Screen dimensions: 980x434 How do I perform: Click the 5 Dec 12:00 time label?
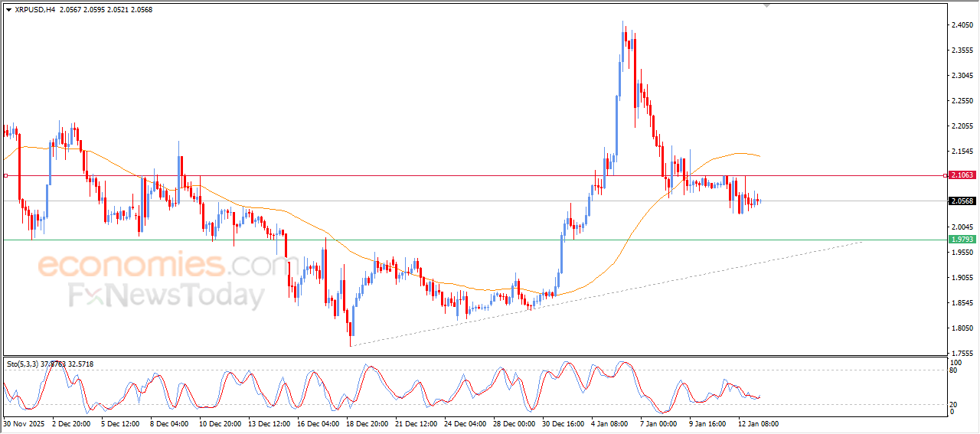click(x=120, y=423)
